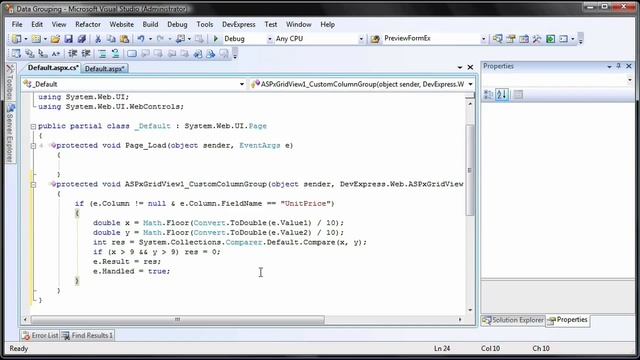Viewport: 640px width, 360px height.
Task: Toggle a bookmark on the current line
Action: (x=131, y=53)
